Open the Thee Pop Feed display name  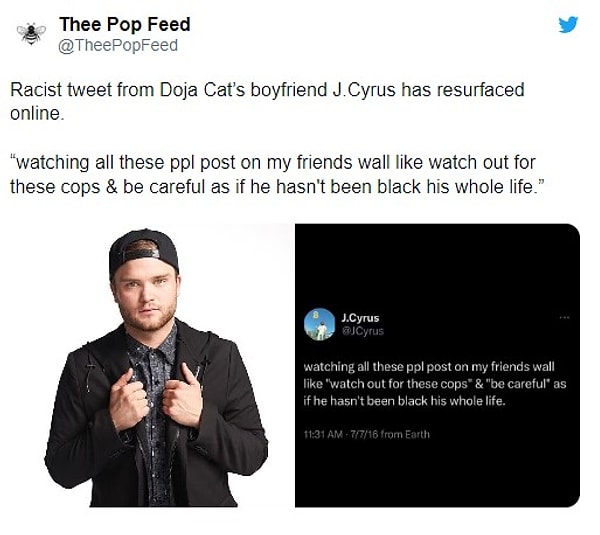tap(125, 24)
